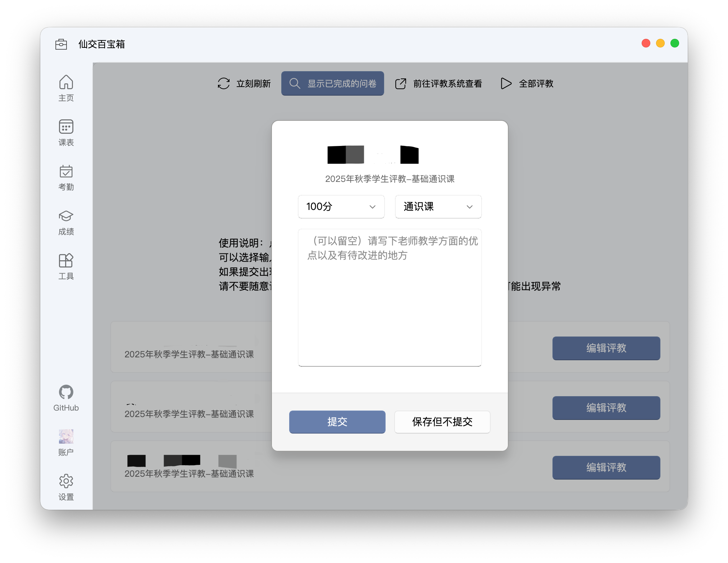728x563 pixels.
Task: Expand the 通识课 course type dropdown
Action: (x=438, y=207)
